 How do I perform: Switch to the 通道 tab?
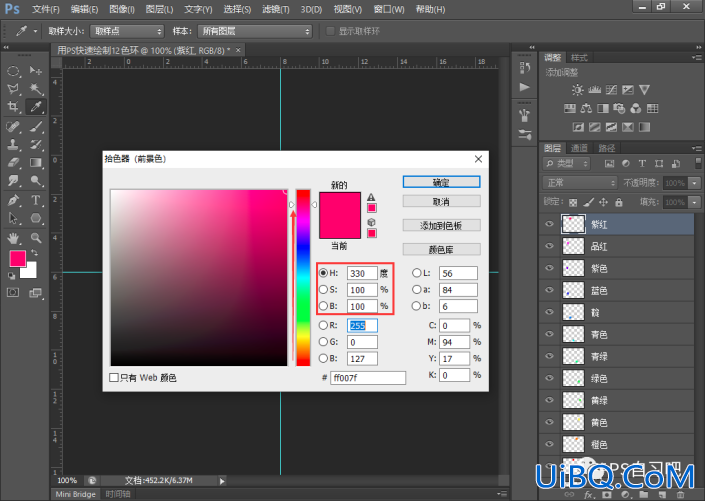[579, 148]
